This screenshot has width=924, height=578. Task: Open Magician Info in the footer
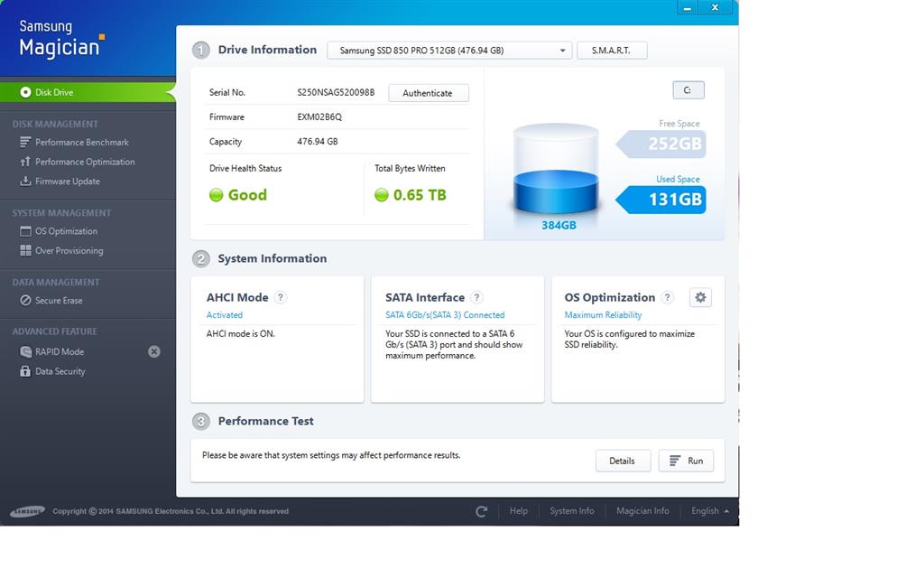(x=642, y=511)
